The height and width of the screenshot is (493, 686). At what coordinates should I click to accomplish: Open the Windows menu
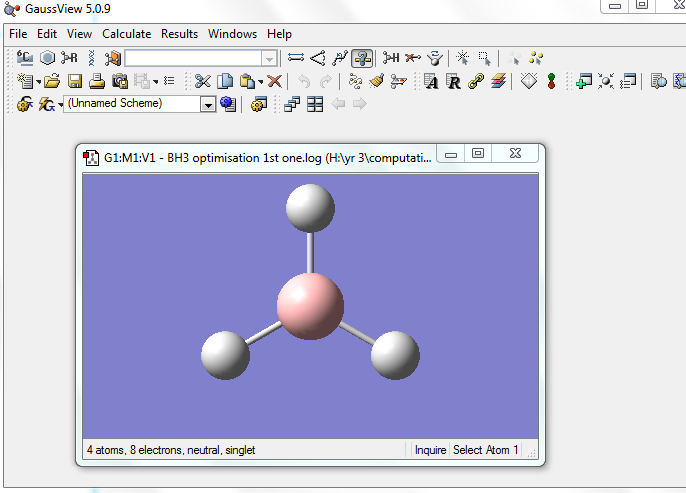point(232,34)
